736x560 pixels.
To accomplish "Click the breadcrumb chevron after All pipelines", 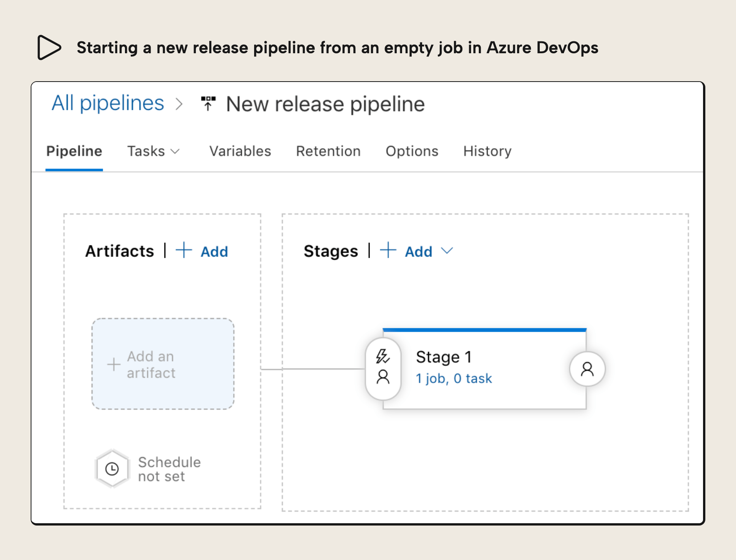I will (x=179, y=104).
